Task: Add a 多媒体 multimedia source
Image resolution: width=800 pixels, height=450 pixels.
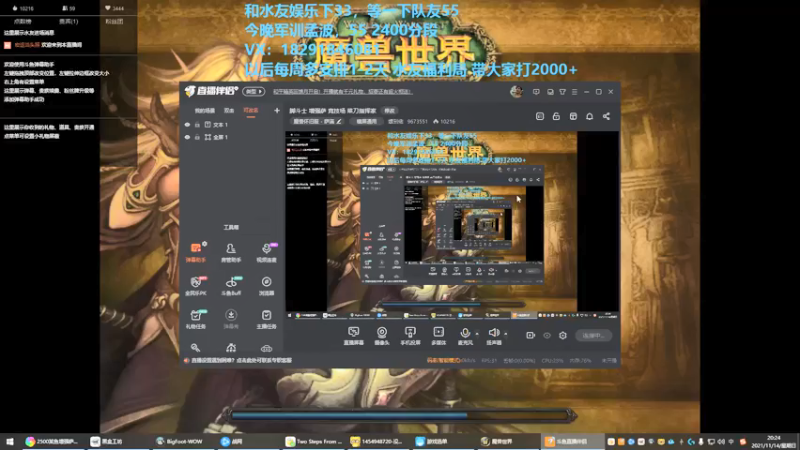Action: coord(438,336)
